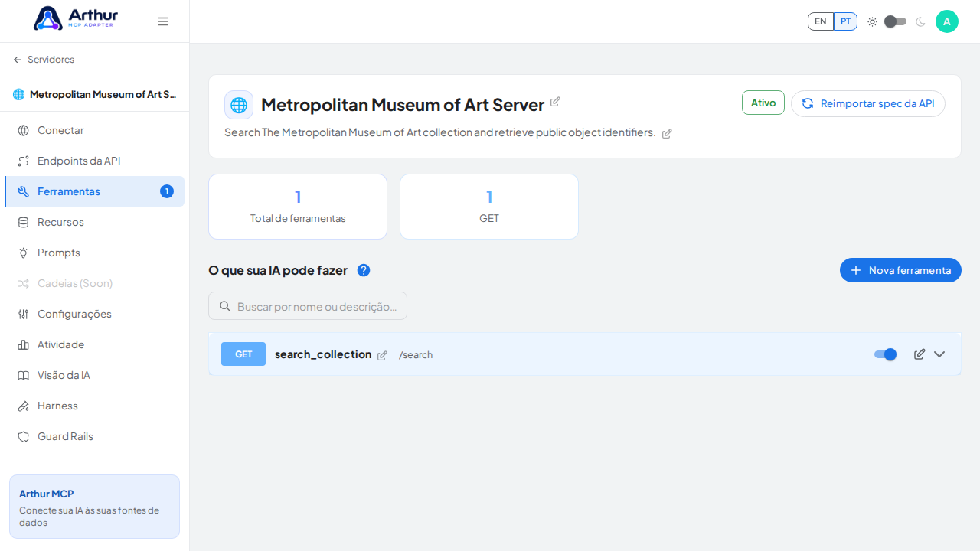980x551 pixels.
Task: Edit the server description with the pencil icon
Action: 667,133
